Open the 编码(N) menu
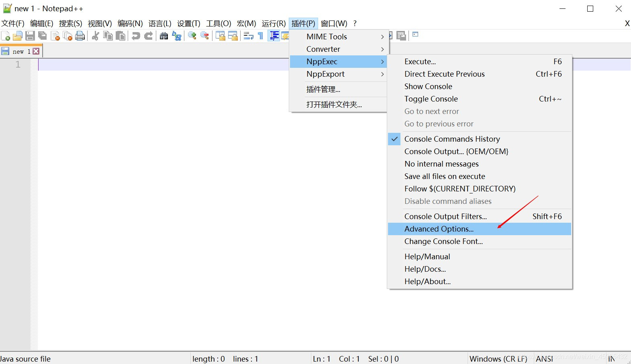631x364 pixels. coord(130,23)
